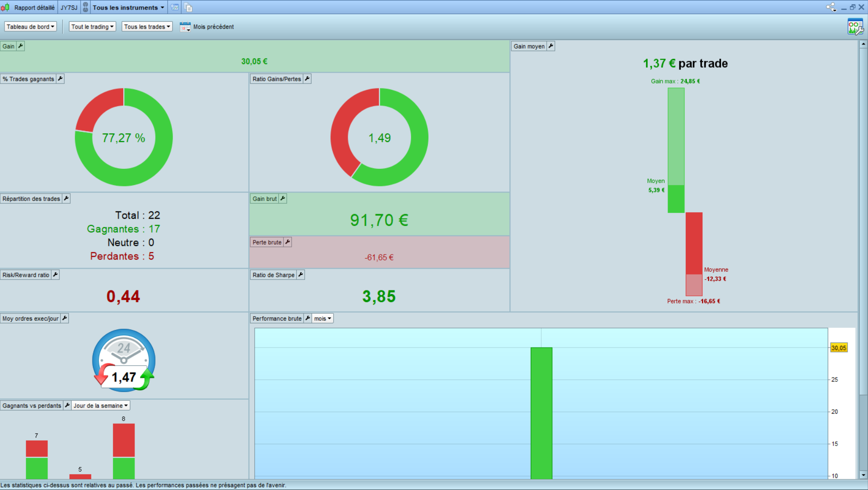Click the Gain max : 24,85 € label
This screenshot has width=868, height=490.
675,81
